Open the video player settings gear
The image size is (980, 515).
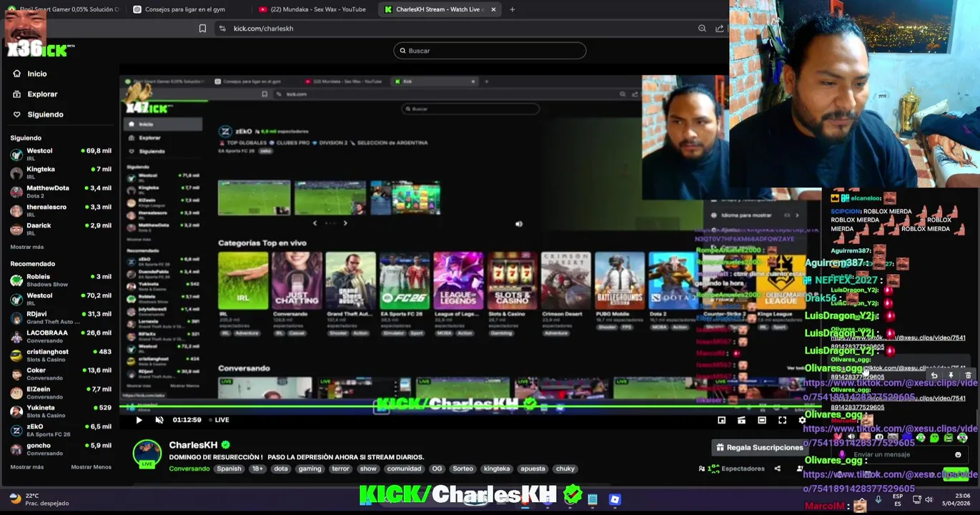pyautogui.click(x=802, y=420)
